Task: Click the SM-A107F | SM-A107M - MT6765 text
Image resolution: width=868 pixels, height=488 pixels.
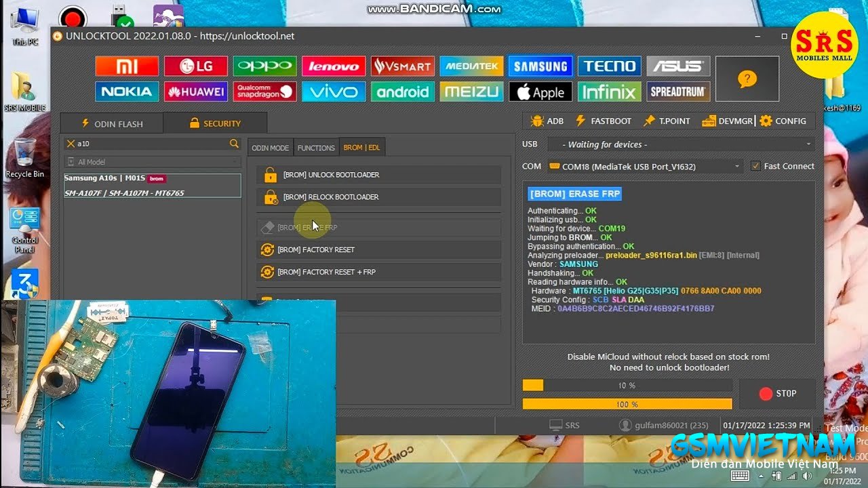Action: click(124, 193)
